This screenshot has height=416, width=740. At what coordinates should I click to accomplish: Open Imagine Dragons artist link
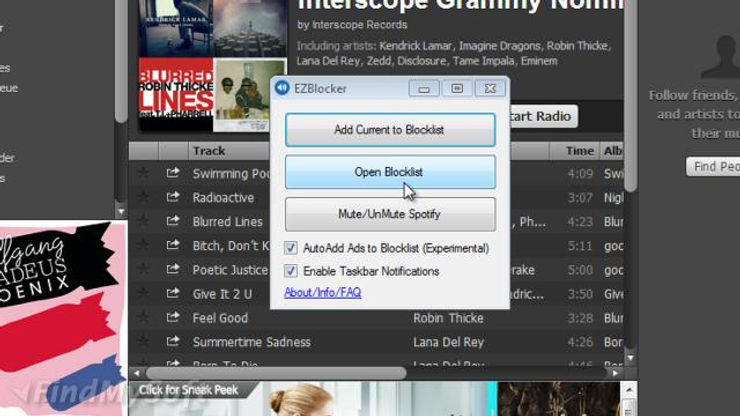coord(499,46)
